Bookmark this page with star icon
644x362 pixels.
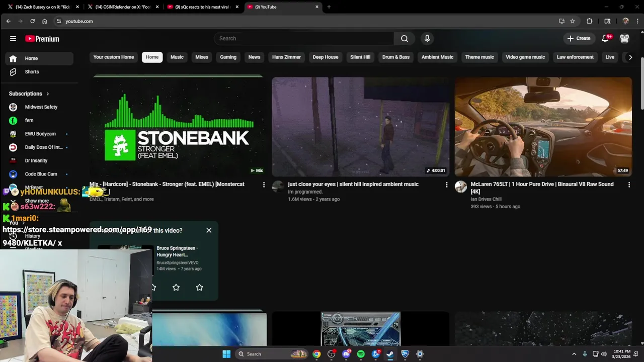pyautogui.click(x=573, y=21)
